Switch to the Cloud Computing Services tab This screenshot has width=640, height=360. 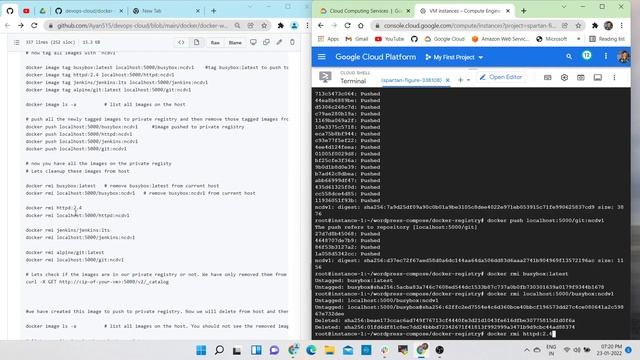(364, 11)
